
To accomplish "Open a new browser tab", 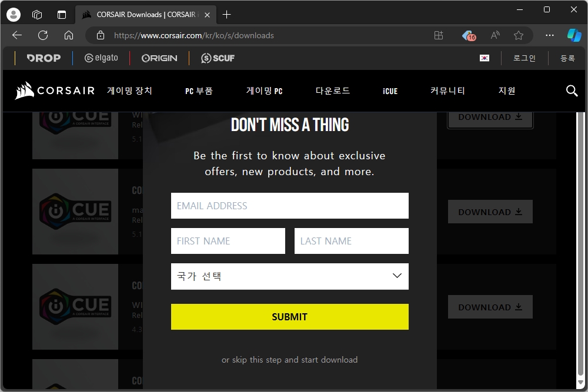I will point(226,15).
